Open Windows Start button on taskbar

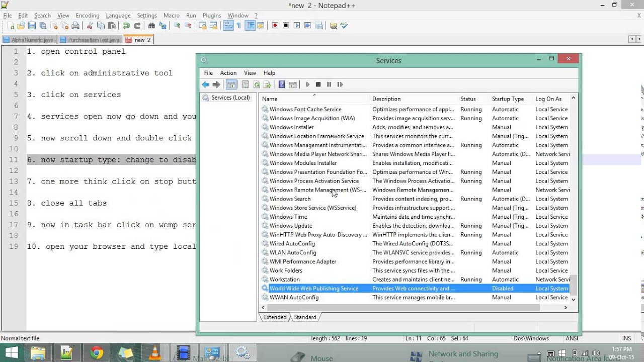tap(12, 353)
